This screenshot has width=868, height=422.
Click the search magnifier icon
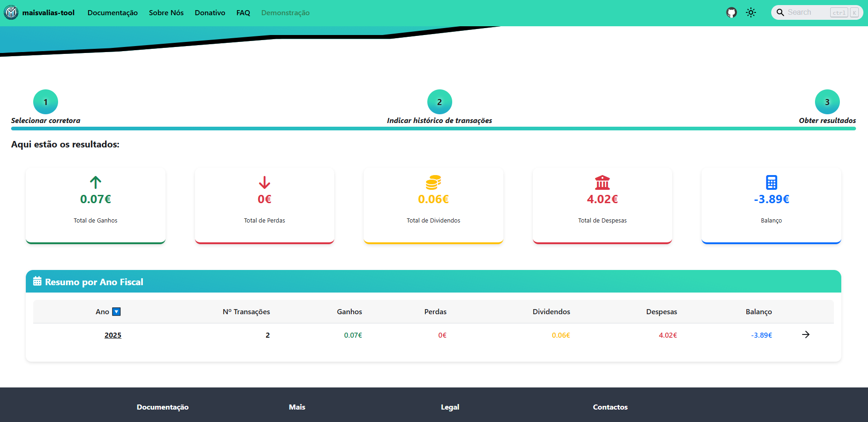[x=780, y=12]
